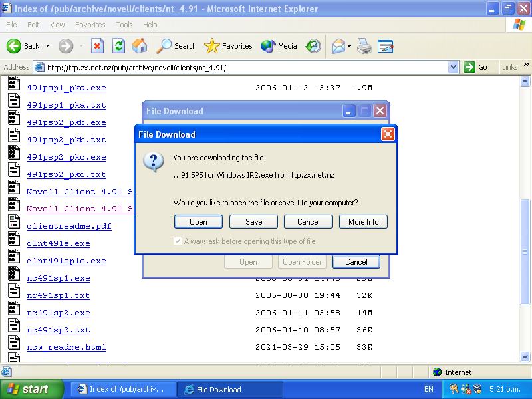
Task: Open the visited purple Novell Client 4.91 link
Action: tap(80, 209)
